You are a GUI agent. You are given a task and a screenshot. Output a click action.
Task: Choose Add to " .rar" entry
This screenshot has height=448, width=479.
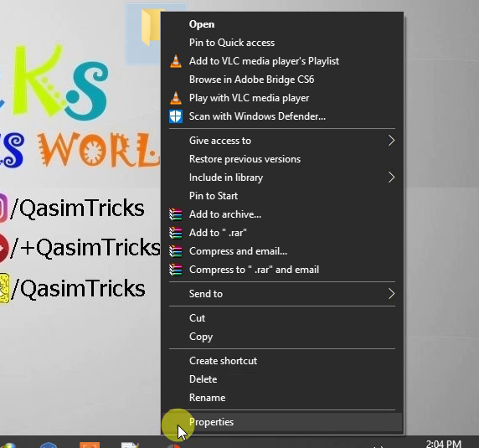[x=282, y=233]
